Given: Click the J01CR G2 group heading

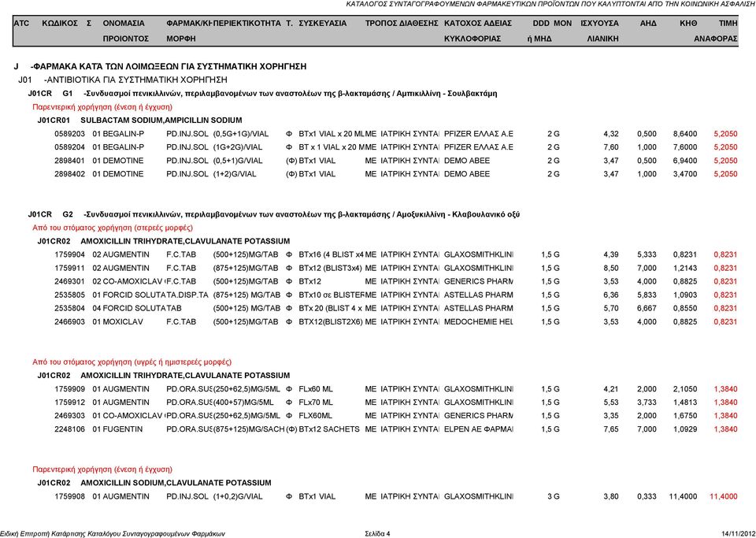Looking at the screenshot, I should [x=273, y=214].
